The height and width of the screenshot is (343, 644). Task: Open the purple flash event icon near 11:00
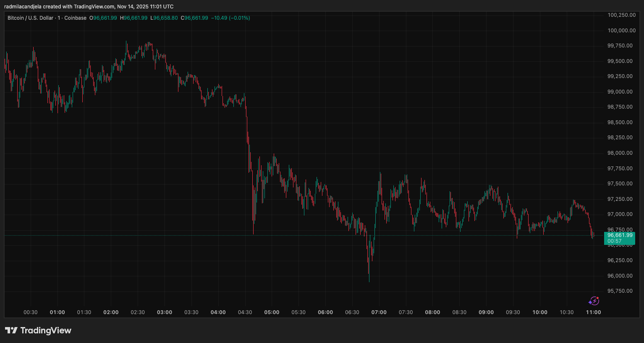pyautogui.click(x=594, y=301)
